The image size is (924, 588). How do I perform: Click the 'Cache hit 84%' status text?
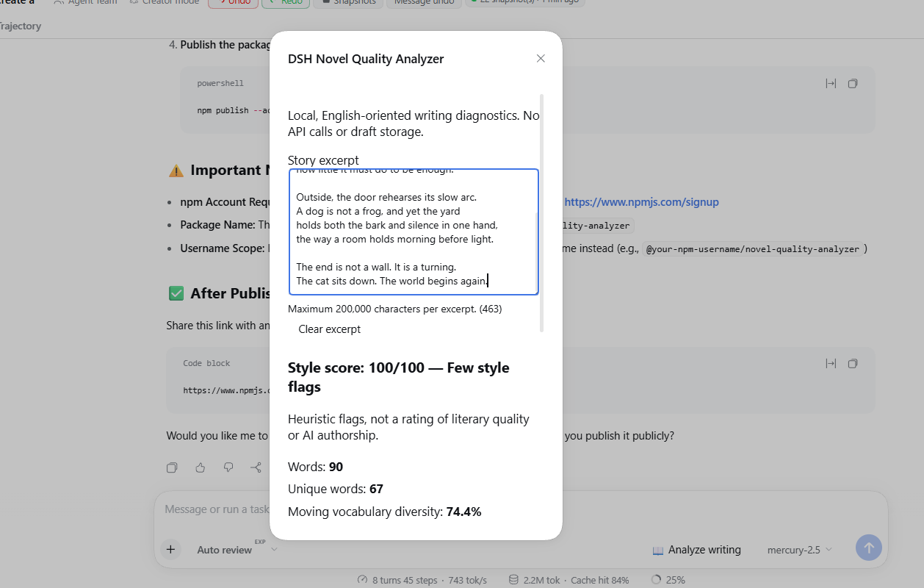pos(599,580)
